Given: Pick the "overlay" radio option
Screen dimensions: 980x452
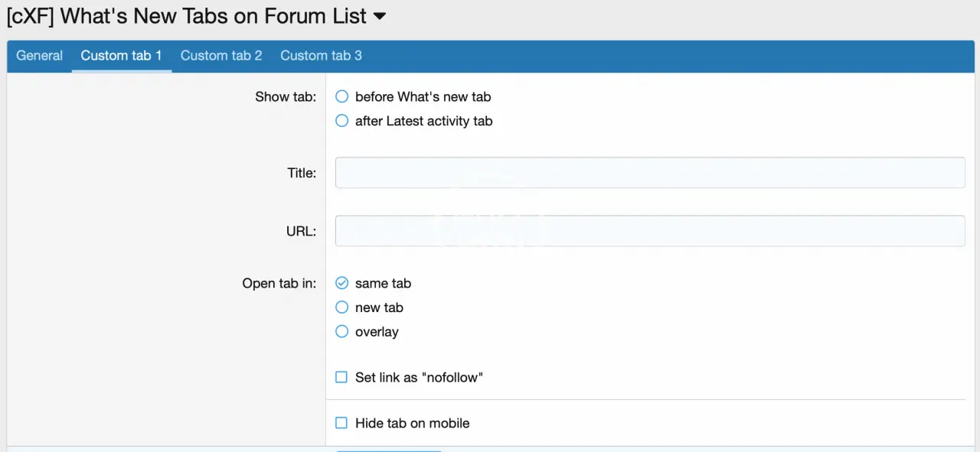Looking at the screenshot, I should coord(342,333).
